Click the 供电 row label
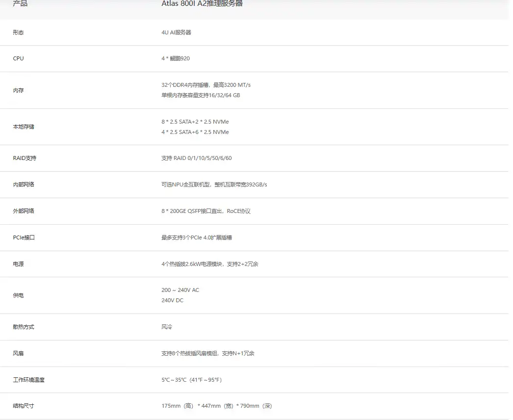The height and width of the screenshot is (420, 513). click(x=18, y=295)
